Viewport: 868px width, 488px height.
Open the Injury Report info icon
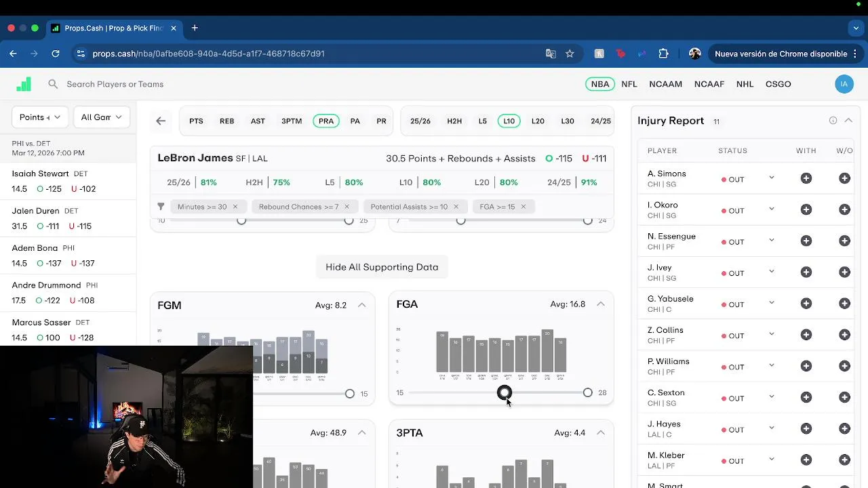(833, 121)
